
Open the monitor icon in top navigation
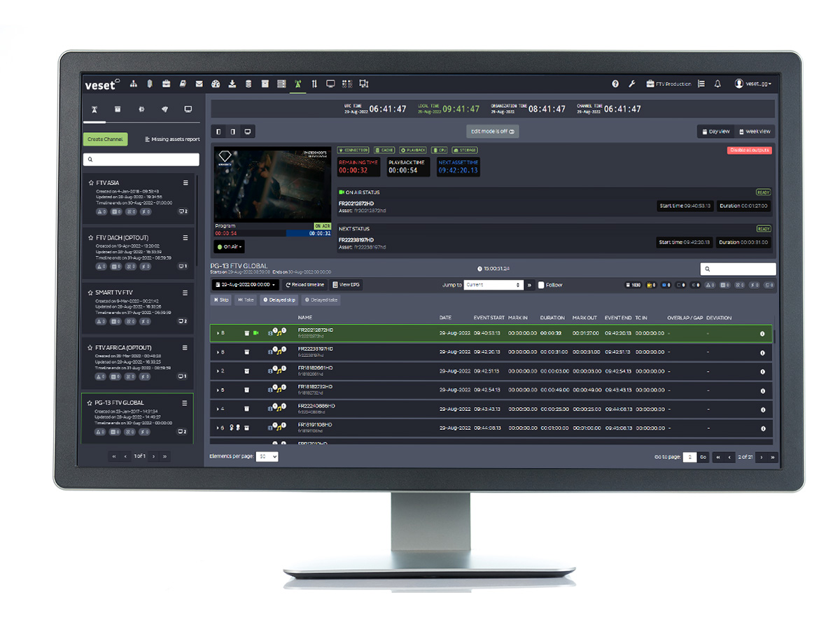(331, 84)
